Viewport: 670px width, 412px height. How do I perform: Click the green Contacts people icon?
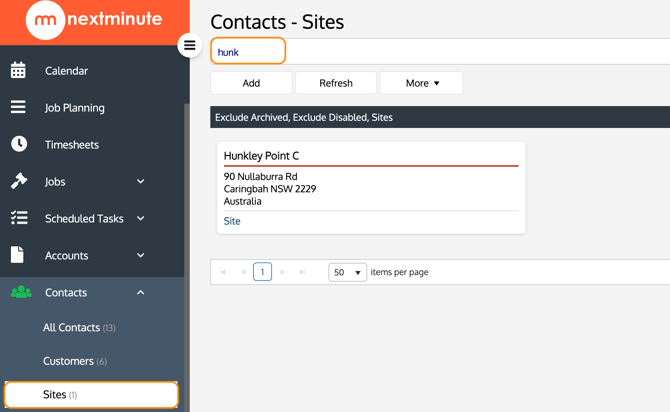[x=20, y=293]
